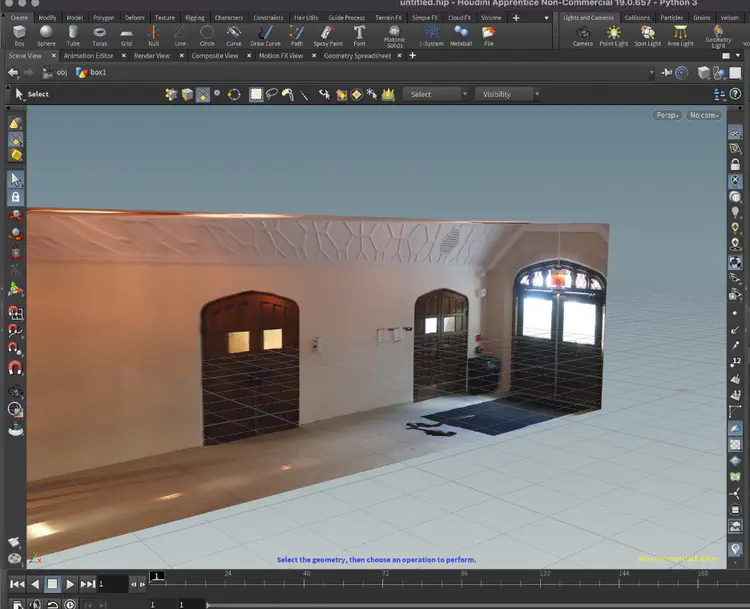Image resolution: width=750 pixels, height=609 pixels.
Task: Select the L-System shelf tool
Action: click(431, 35)
